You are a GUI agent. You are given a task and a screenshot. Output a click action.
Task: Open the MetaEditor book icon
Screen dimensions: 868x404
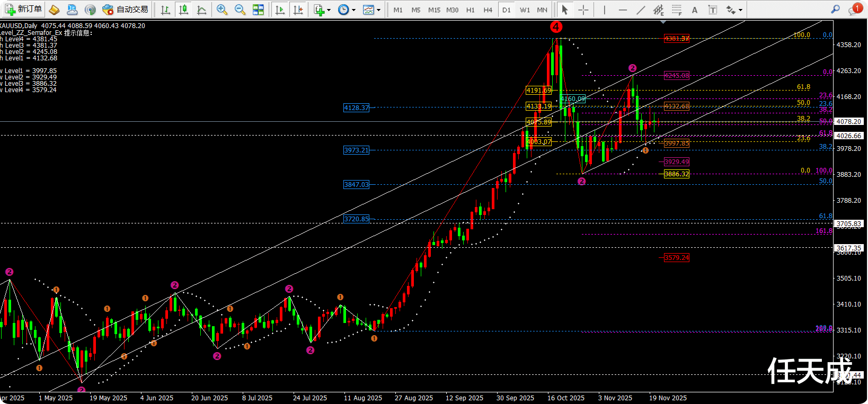coord(54,10)
